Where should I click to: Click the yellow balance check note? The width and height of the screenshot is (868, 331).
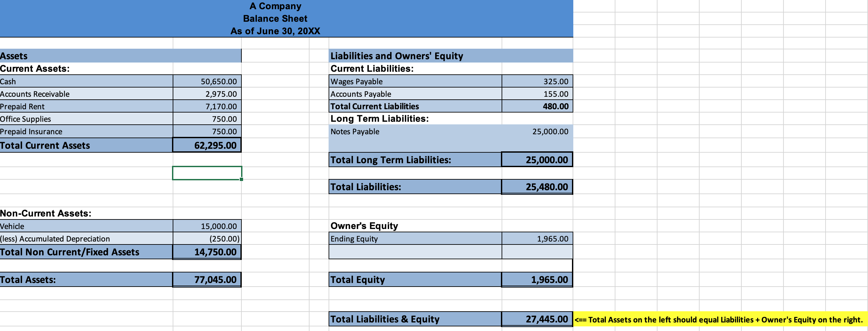(718, 319)
